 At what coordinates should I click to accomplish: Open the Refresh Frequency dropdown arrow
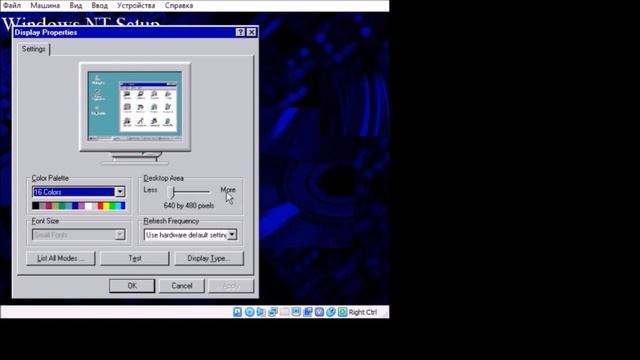pos(232,235)
